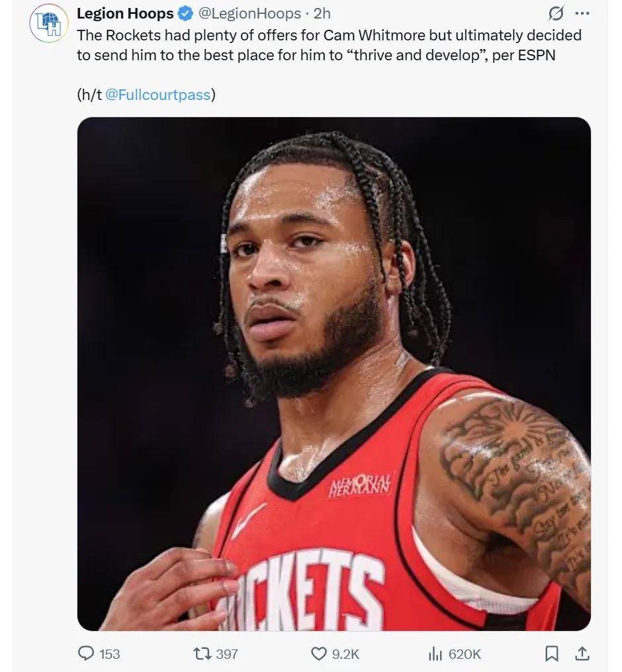
Task: Click the 397 reposts count
Action: click(x=226, y=654)
